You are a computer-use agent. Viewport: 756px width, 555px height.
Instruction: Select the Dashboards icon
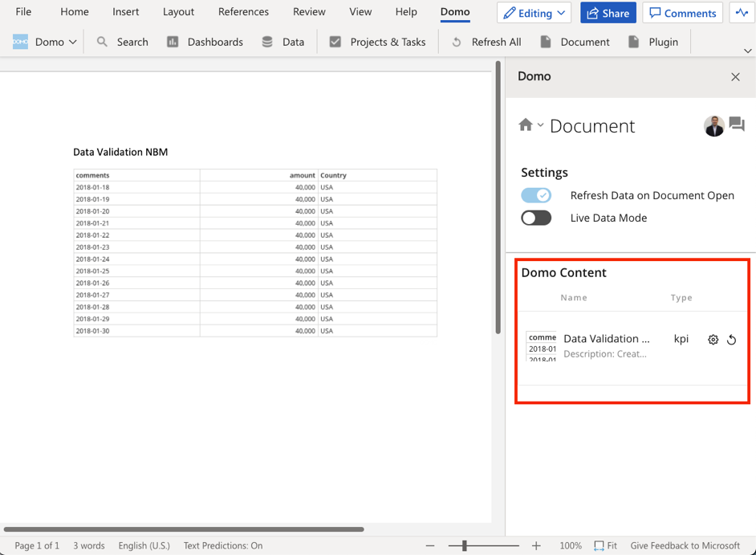(205, 42)
